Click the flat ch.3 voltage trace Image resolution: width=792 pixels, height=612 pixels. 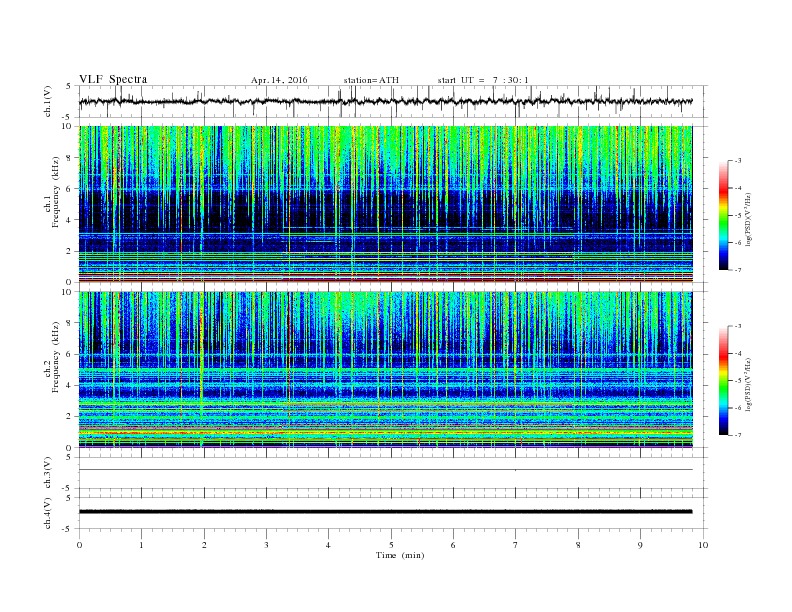pos(385,470)
